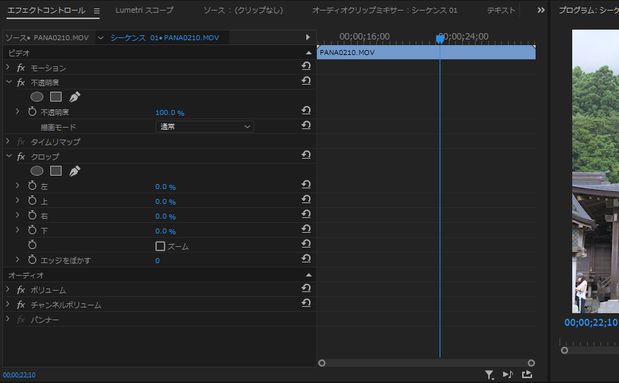This screenshot has height=383, width=619.
Task: Click エッジをぼかす value 0
Action: click(x=158, y=261)
